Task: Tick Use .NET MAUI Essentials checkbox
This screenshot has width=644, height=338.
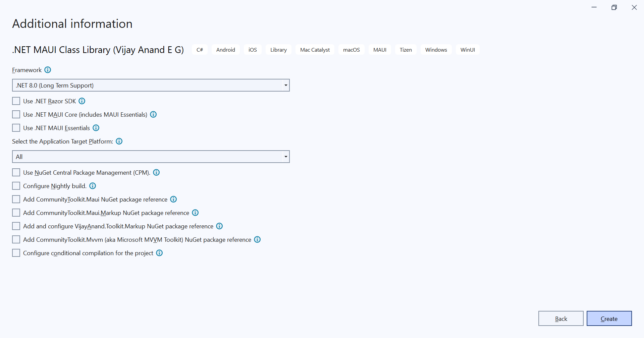Action: 16,128
